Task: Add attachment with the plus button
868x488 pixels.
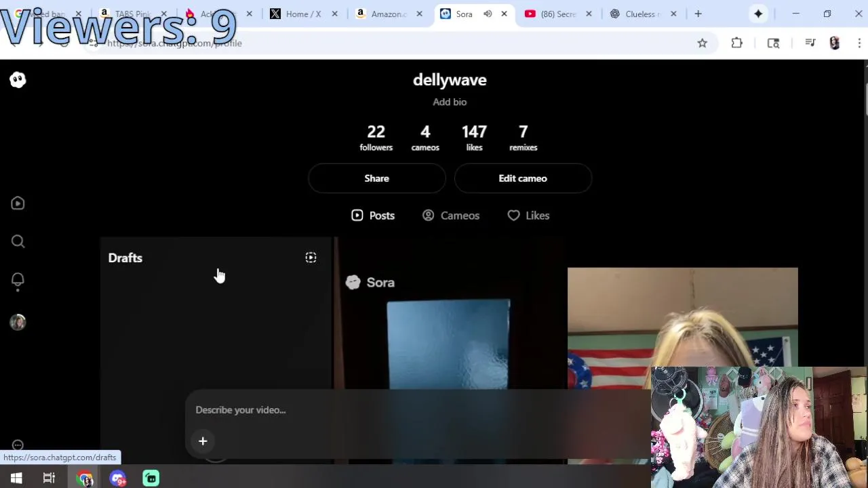Action: (203, 441)
